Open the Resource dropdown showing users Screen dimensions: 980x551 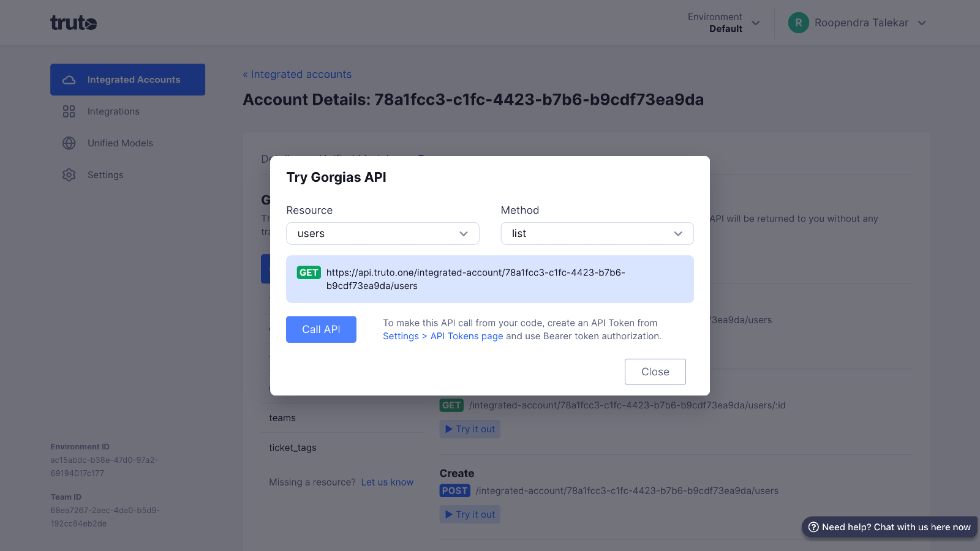pyautogui.click(x=382, y=234)
